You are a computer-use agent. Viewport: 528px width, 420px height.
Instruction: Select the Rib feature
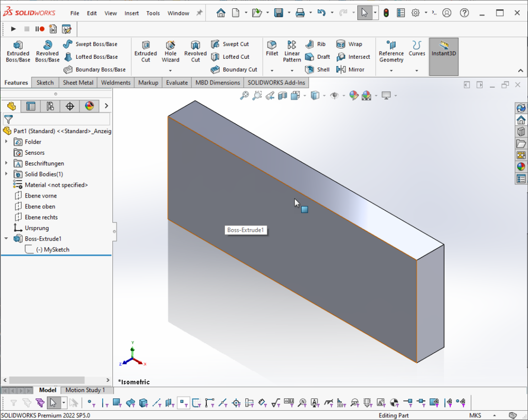coord(316,44)
